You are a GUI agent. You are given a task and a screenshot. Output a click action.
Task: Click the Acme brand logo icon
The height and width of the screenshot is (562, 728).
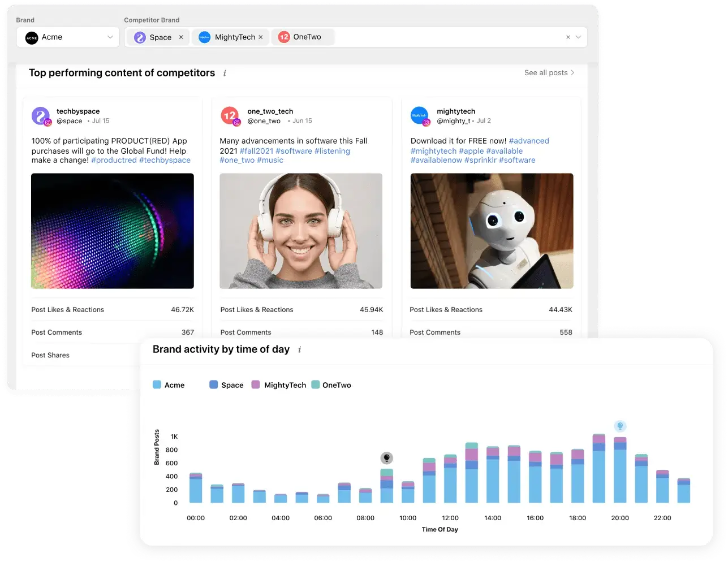[x=31, y=37]
